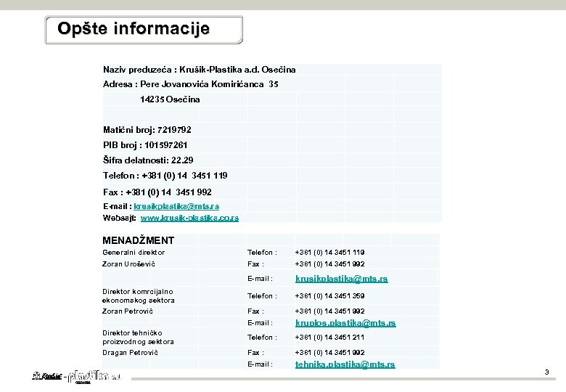The width and height of the screenshot is (566, 392).
Task: Click the Krušik-Plastika logo in the footer
Action: (x=76, y=377)
